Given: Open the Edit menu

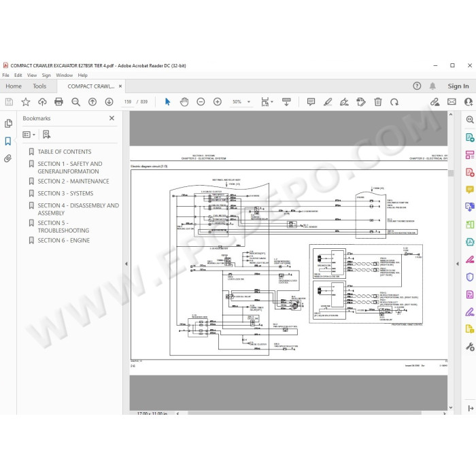Looking at the screenshot, I should tap(18, 75).
